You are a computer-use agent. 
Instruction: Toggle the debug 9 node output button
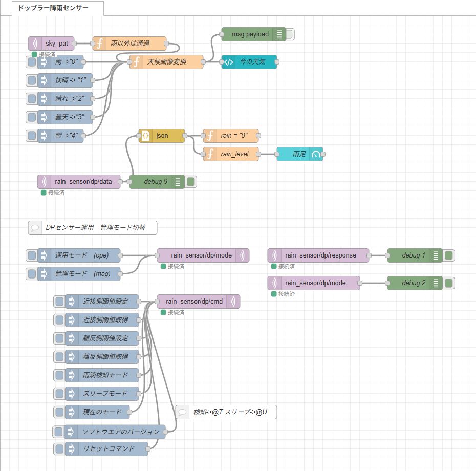[191, 182]
